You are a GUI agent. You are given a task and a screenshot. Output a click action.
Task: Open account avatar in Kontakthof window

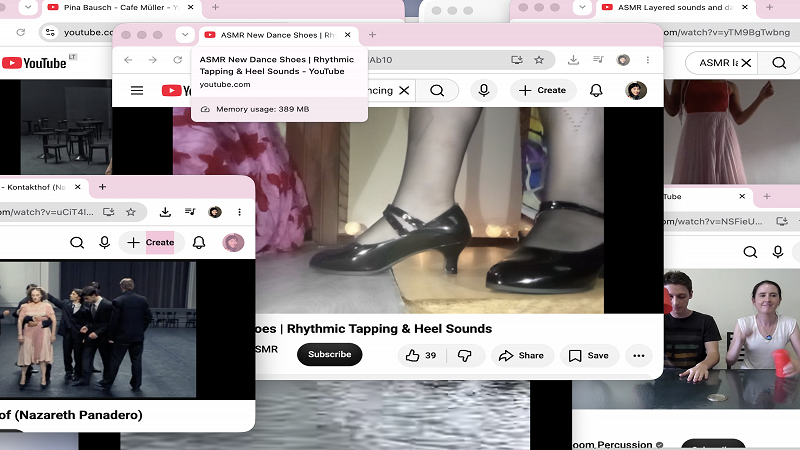point(233,242)
